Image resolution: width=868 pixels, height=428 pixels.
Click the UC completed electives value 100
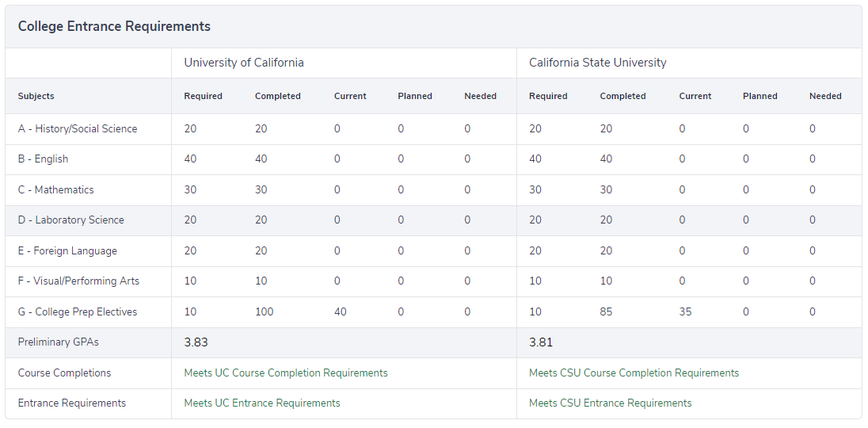[x=264, y=311]
